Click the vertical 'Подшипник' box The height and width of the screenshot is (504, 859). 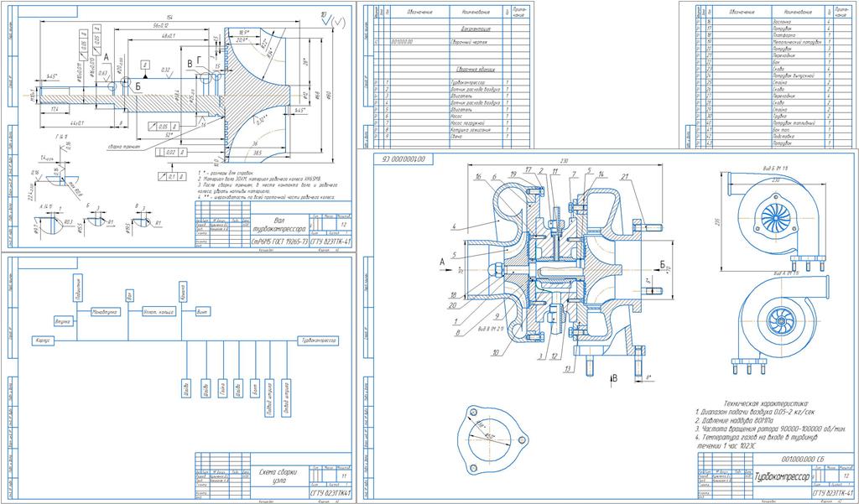77,287
